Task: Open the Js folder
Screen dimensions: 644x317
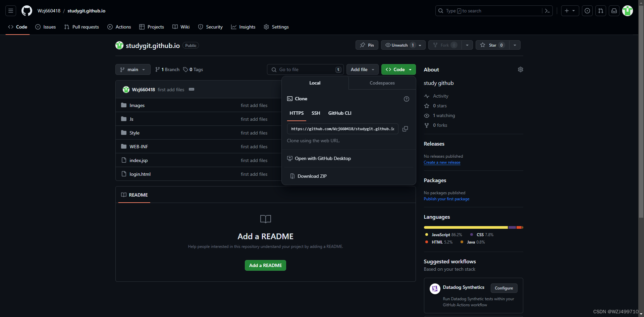Action: tap(131, 119)
